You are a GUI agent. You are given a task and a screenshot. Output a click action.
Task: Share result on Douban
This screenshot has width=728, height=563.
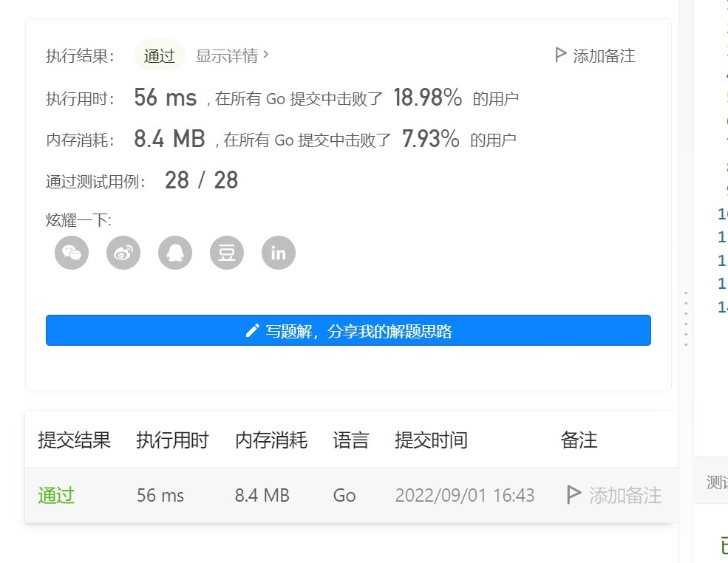click(226, 253)
